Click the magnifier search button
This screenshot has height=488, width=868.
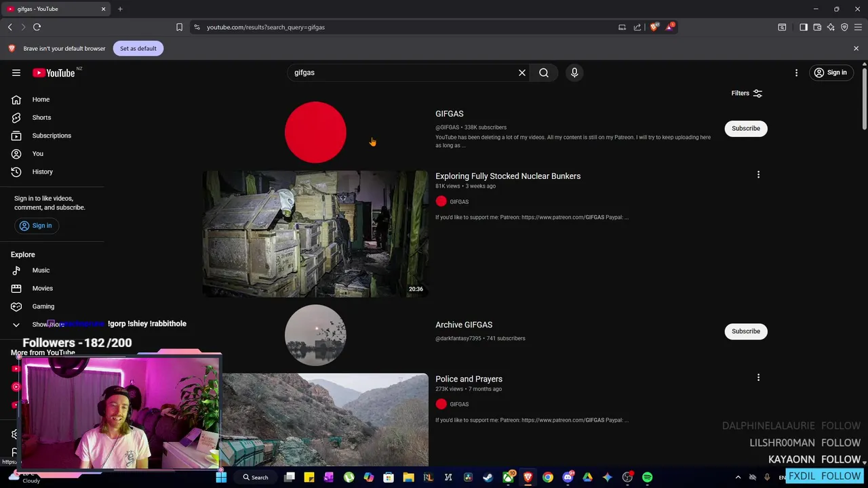coord(544,73)
